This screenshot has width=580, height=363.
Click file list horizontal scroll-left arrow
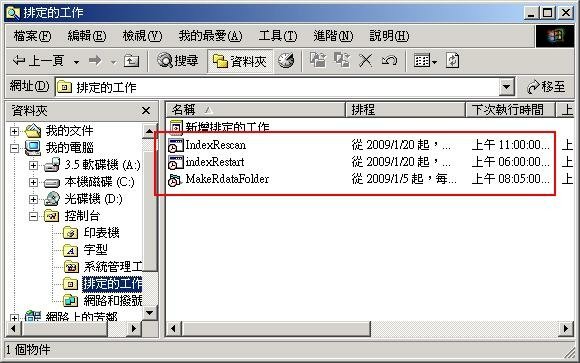coord(173,329)
